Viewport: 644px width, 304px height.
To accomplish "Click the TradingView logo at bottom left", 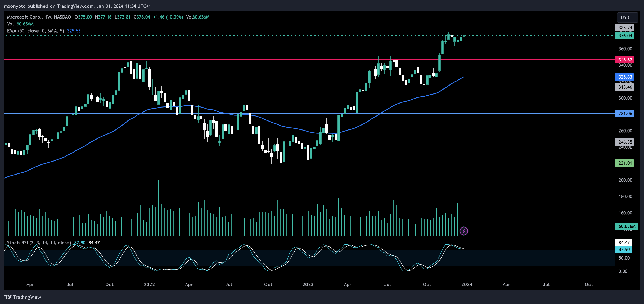I will click(23, 297).
